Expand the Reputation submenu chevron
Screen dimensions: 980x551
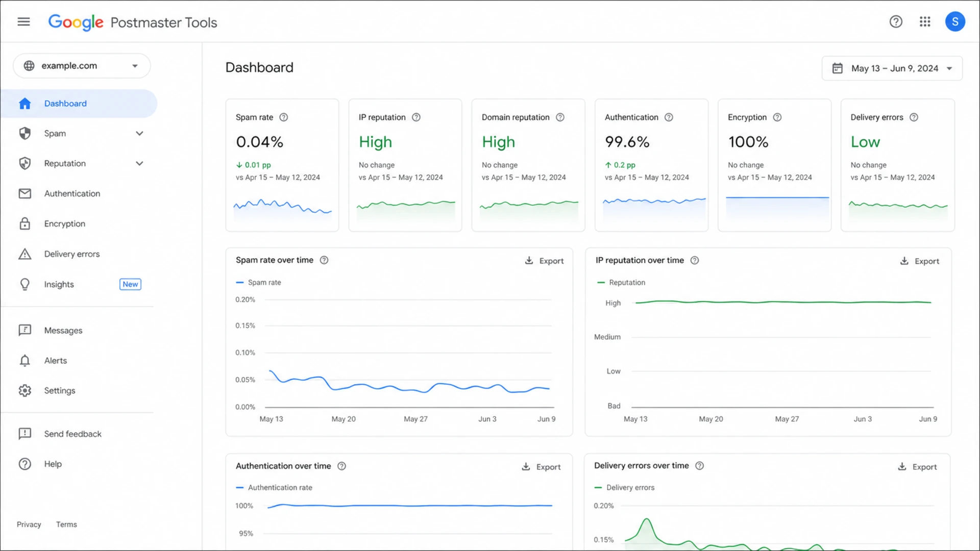point(139,164)
